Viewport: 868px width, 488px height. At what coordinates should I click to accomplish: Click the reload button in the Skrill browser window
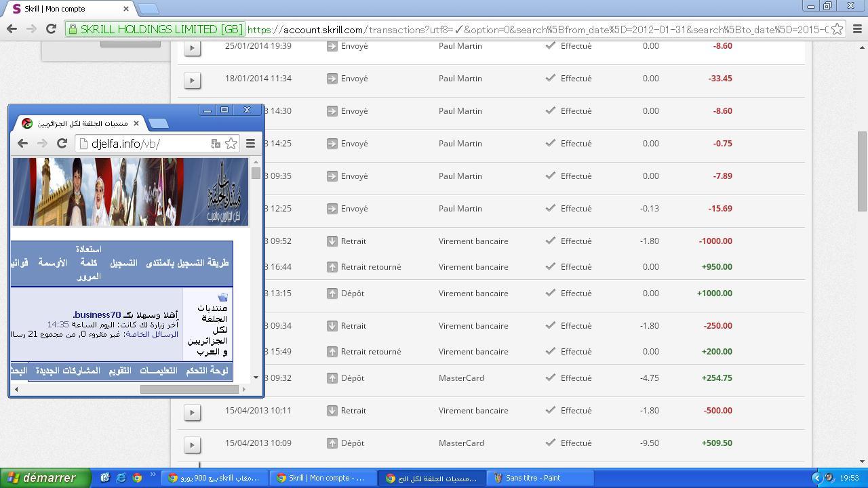point(51,28)
